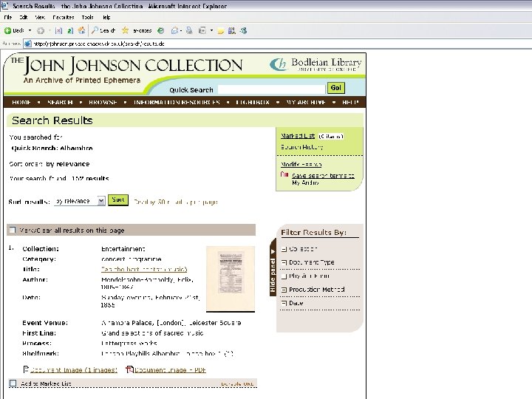Open the Help menu in menu bar
This screenshot has width=532, height=399.
coord(106,17)
